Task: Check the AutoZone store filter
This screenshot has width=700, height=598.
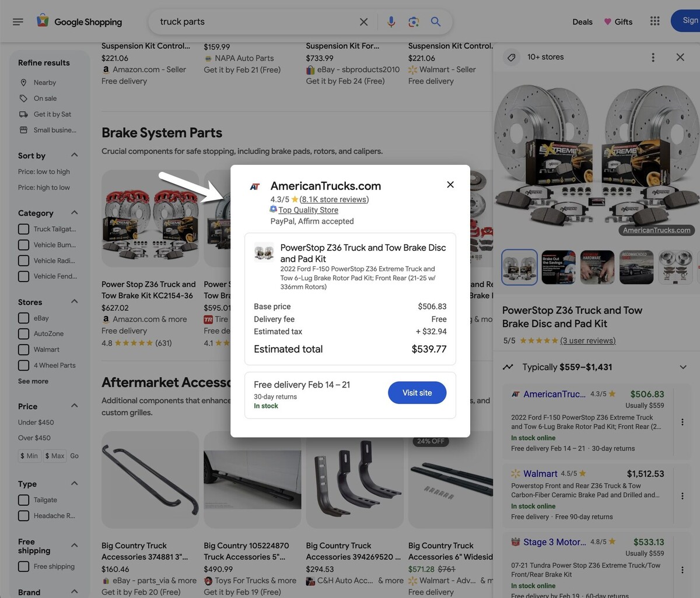Action: click(23, 334)
